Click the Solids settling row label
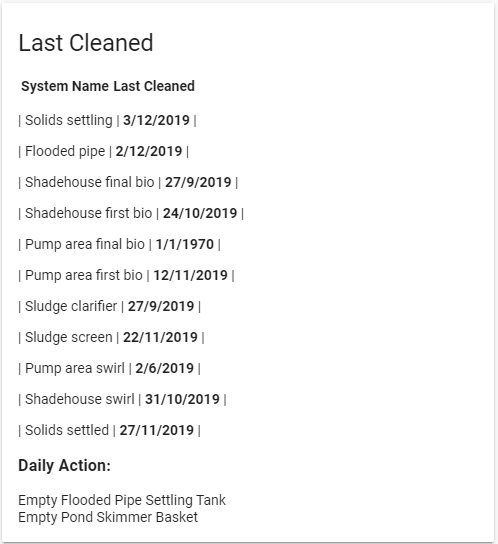The width and height of the screenshot is (498, 544). [x=69, y=120]
